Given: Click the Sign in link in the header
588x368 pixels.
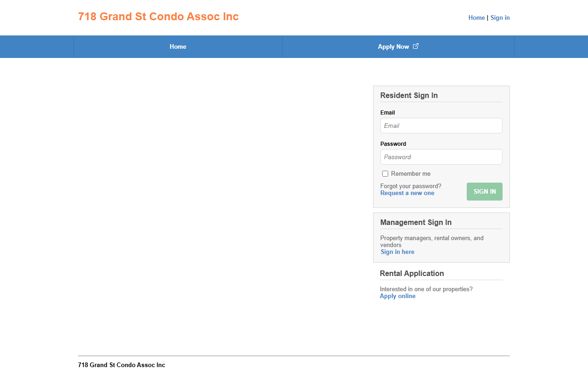Looking at the screenshot, I should point(500,17).
